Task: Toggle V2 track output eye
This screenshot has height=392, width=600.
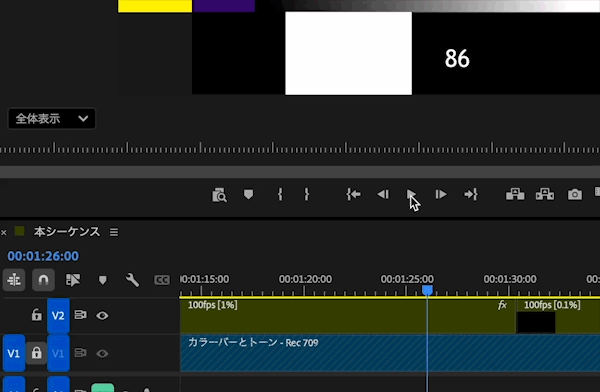Action: [102, 315]
